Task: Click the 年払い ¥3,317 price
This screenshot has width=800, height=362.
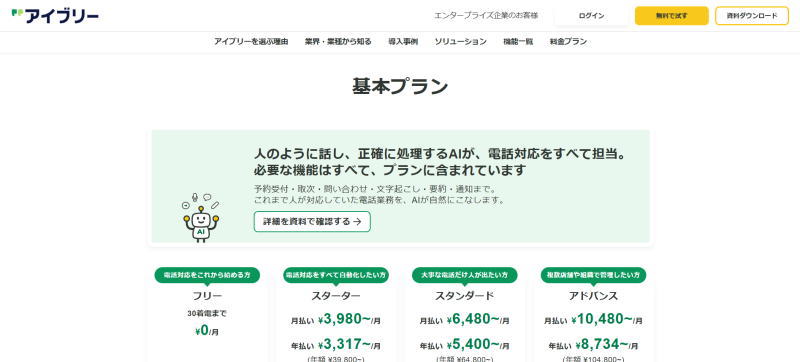Action: 336,345
